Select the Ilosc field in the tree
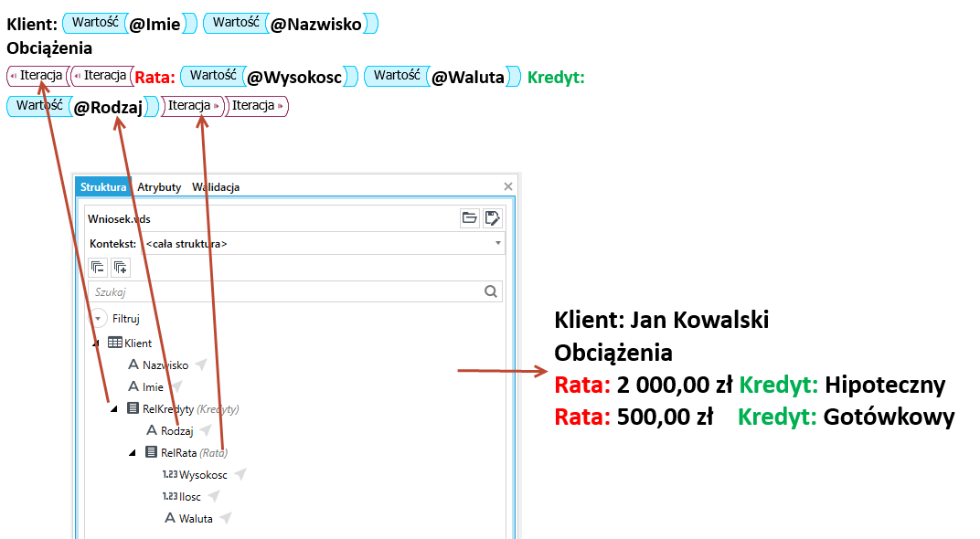Viewport: 980px width, 539px height. tap(190, 497)
